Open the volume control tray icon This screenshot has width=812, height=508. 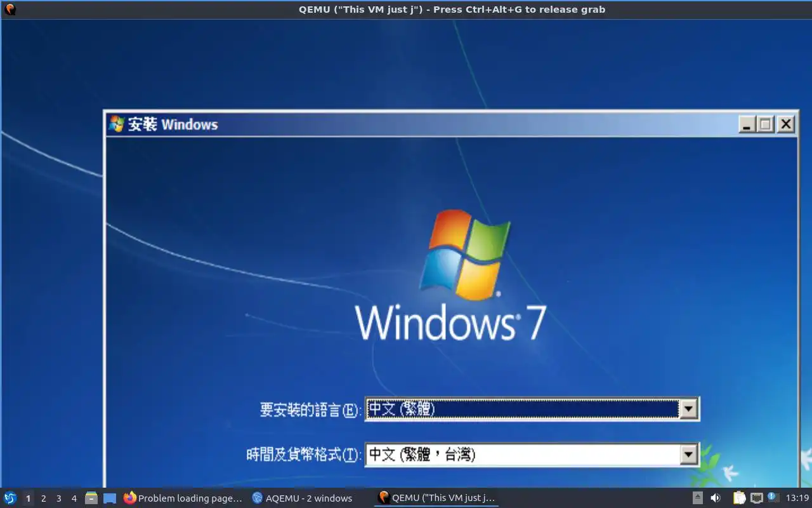tap(716, 498)
